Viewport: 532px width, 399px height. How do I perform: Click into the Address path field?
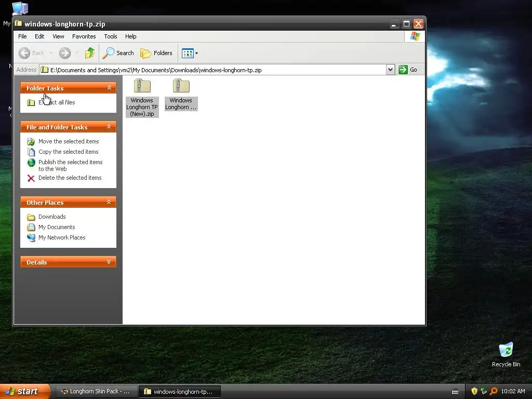click(212, 70)
